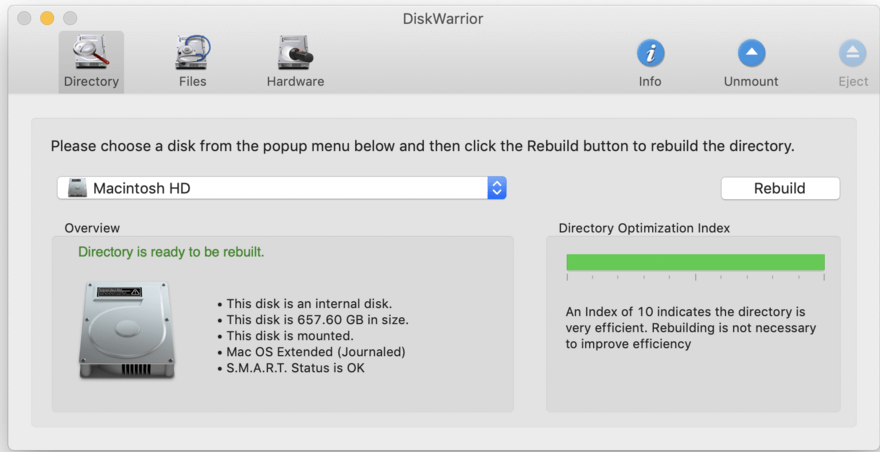Open the Directory tab icon
Viewport: 880px width, 452px height.
pos(91,52)
